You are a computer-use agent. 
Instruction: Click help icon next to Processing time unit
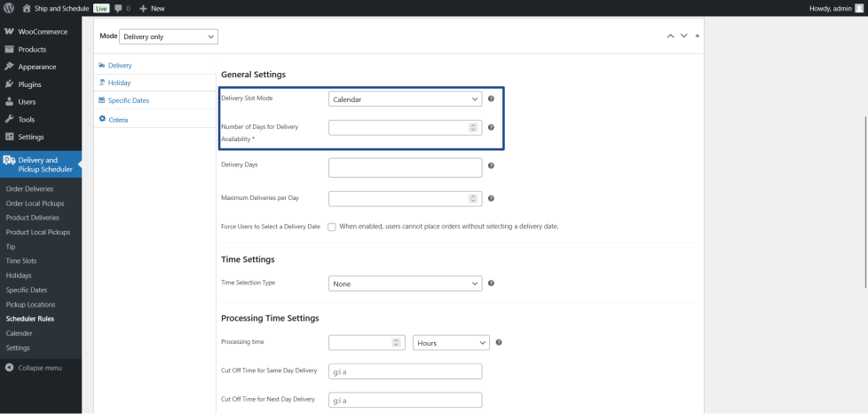pyautogui.click(x=499, y=342)
